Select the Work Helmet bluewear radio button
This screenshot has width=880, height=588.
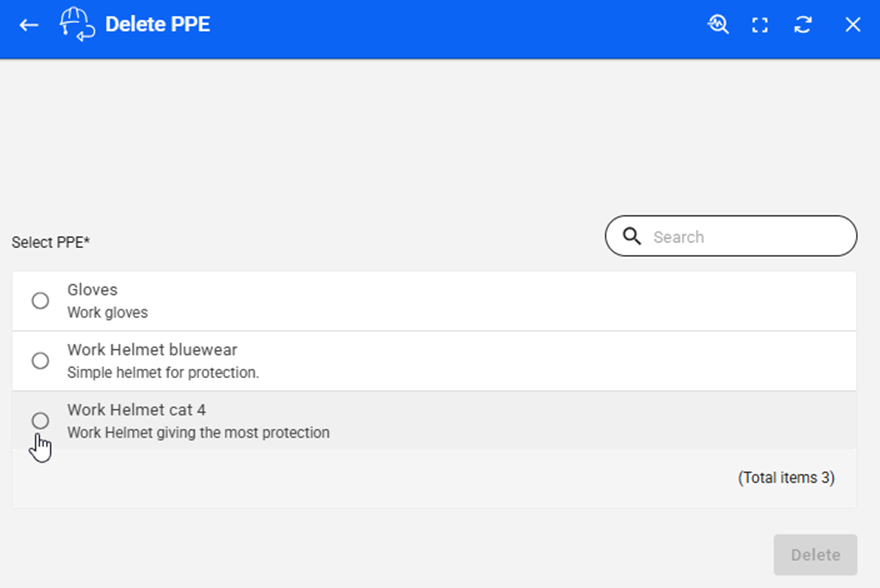click(x=40, y=361)
